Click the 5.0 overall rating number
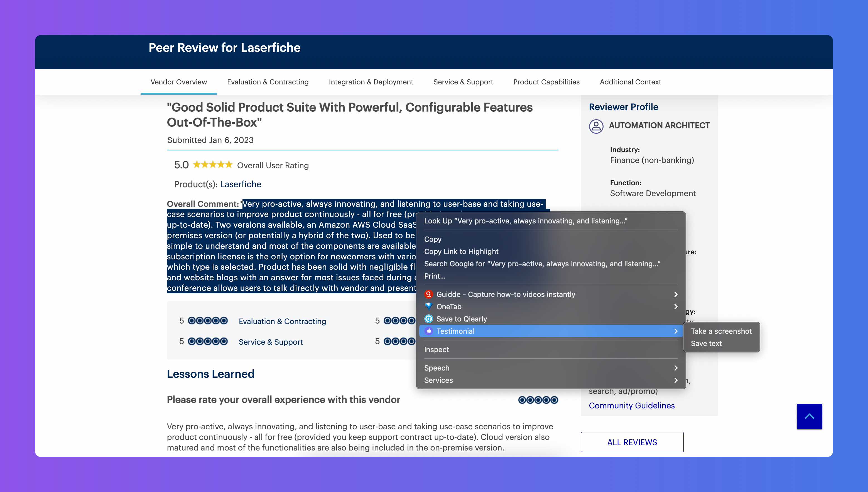This screenshot has width=868, height=492. pos(181,165)
